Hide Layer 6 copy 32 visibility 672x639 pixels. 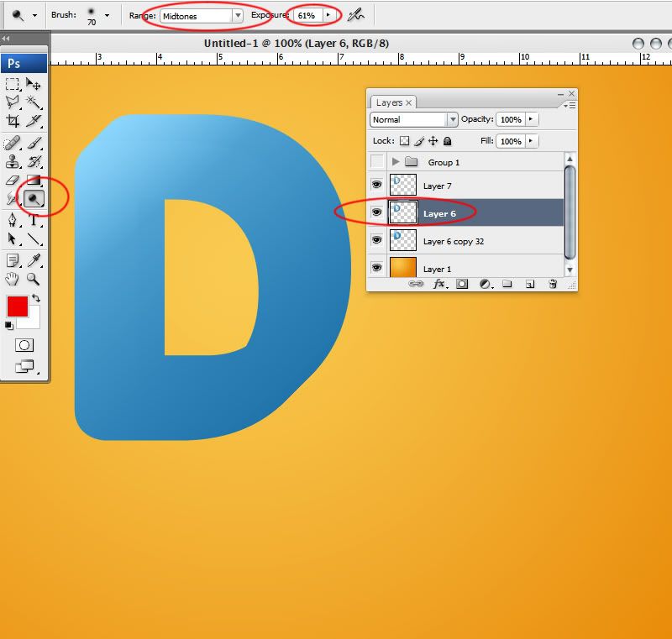[x=376, y=240]
